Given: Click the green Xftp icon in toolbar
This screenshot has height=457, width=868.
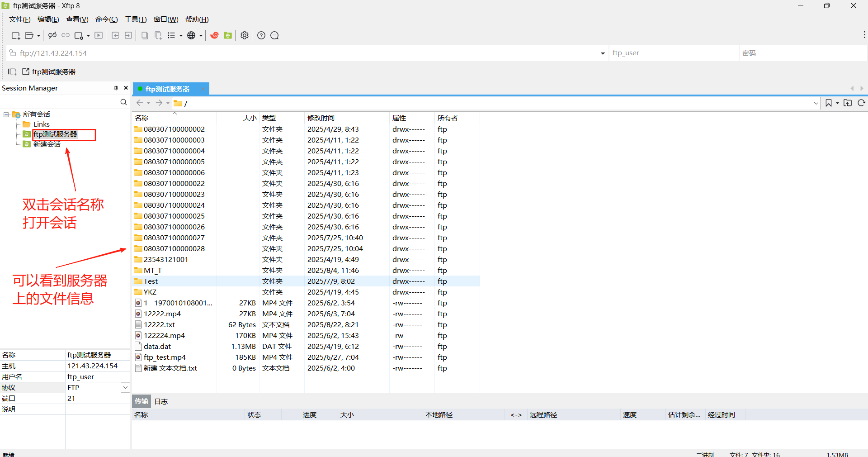Looking at the screenshot, I should coord(228,35).
